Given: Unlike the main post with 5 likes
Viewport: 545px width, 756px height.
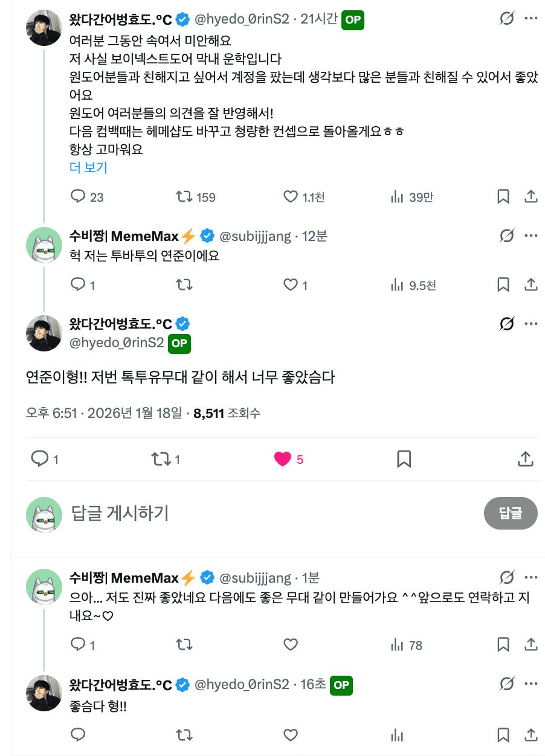Looking at the screenshot, I should (x=283, y=460).
